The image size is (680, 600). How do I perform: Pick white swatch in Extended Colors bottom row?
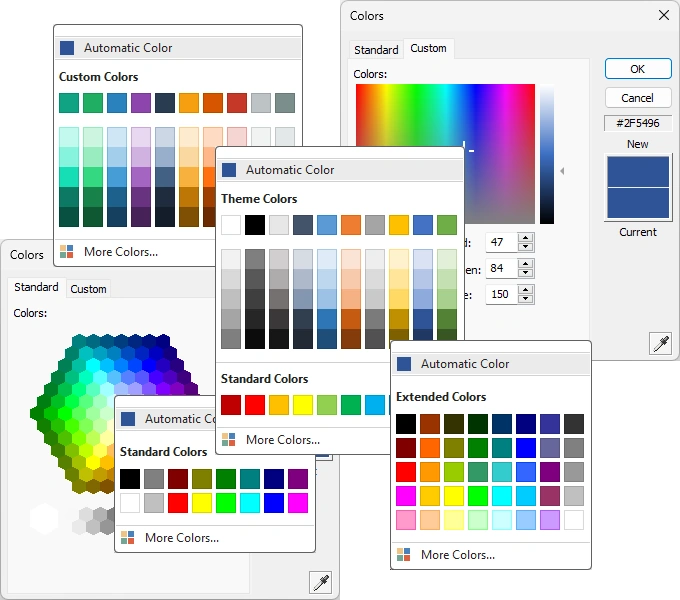[574, 520]
